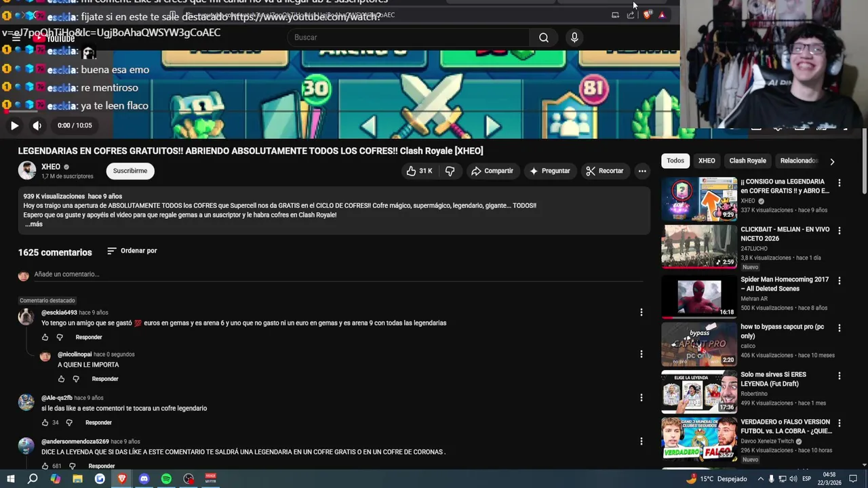Click the Brave Shields lion icon in the address bar
This screenshot has width=868, height=488.
tap(647, 15)
